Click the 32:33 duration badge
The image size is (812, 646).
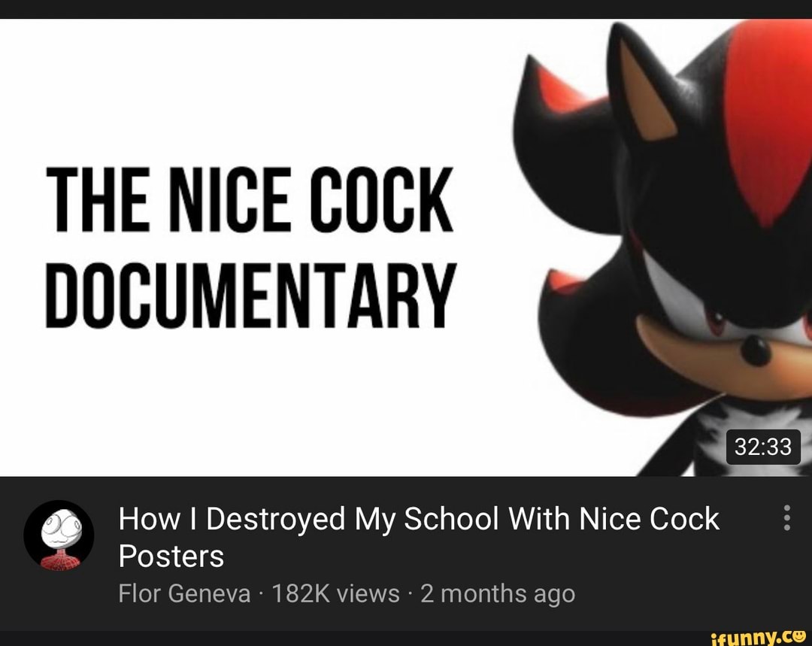pos(763,447)
